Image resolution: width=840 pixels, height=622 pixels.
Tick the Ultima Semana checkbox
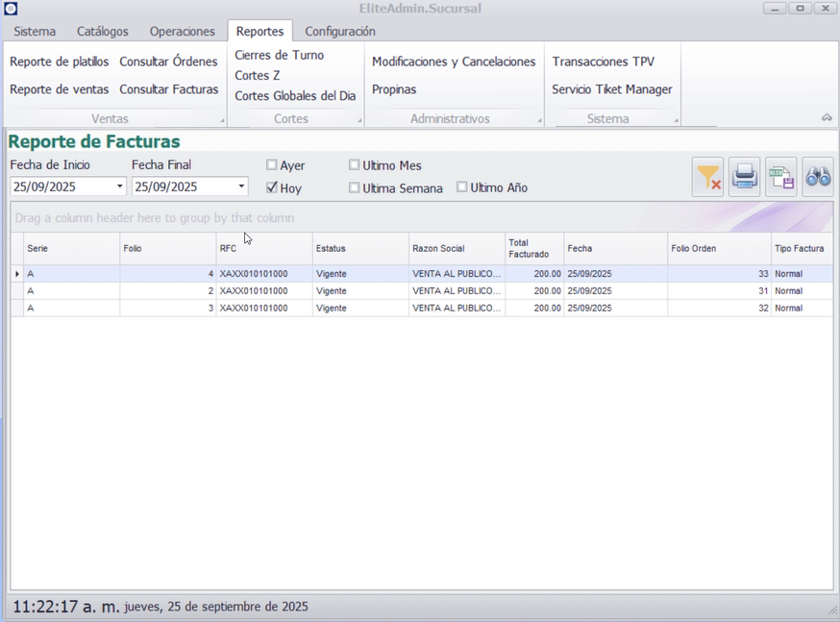point(355,187)
